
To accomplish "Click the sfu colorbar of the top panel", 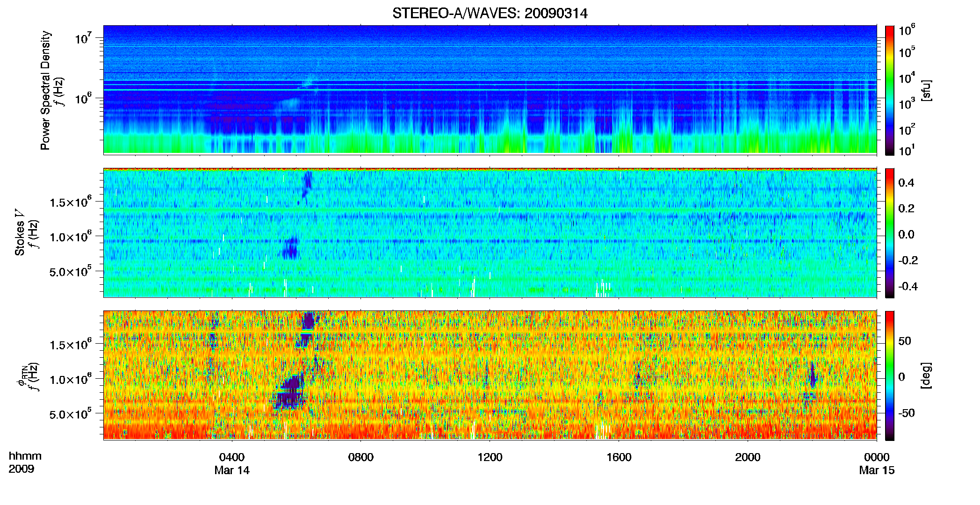I will tap(889, 90).
